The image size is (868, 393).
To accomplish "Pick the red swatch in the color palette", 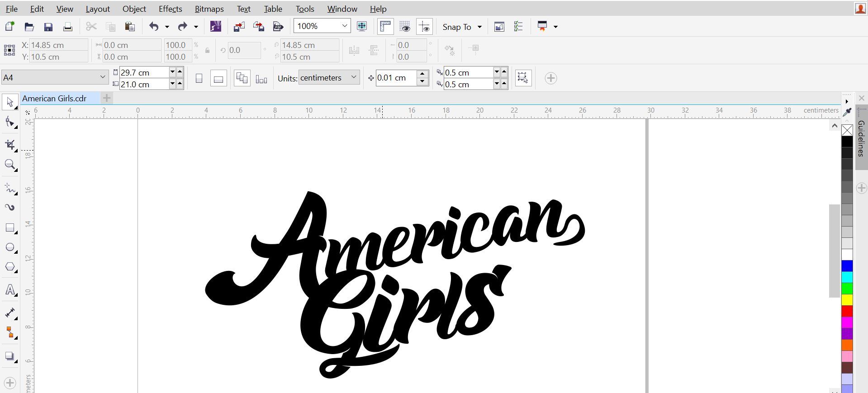I will (x=847, y=311).
